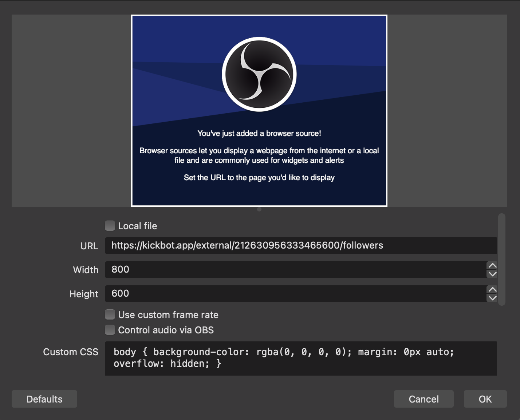520x420 pixels.
Task: Focus the Height field showing 600
Action: (295, 294)
